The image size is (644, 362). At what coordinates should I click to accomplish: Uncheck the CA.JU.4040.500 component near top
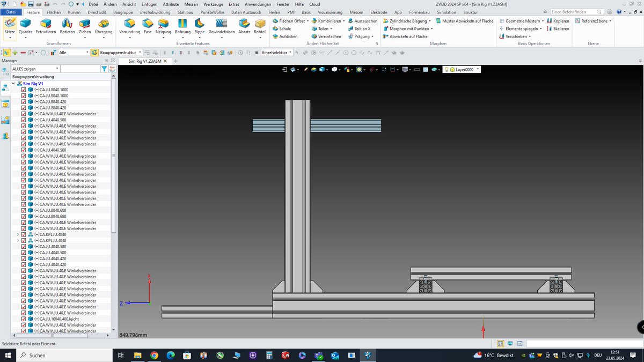click(24, 120)
